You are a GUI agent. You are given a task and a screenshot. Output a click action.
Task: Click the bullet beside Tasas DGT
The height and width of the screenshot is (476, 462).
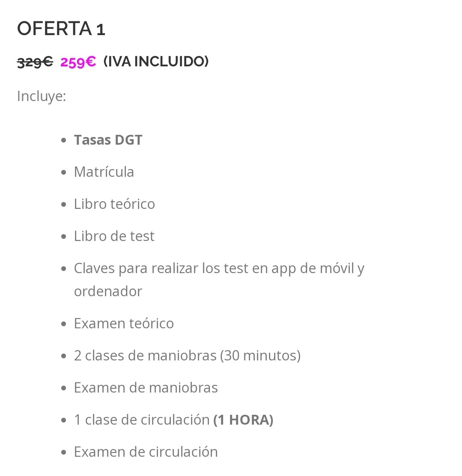click(63, 140)
